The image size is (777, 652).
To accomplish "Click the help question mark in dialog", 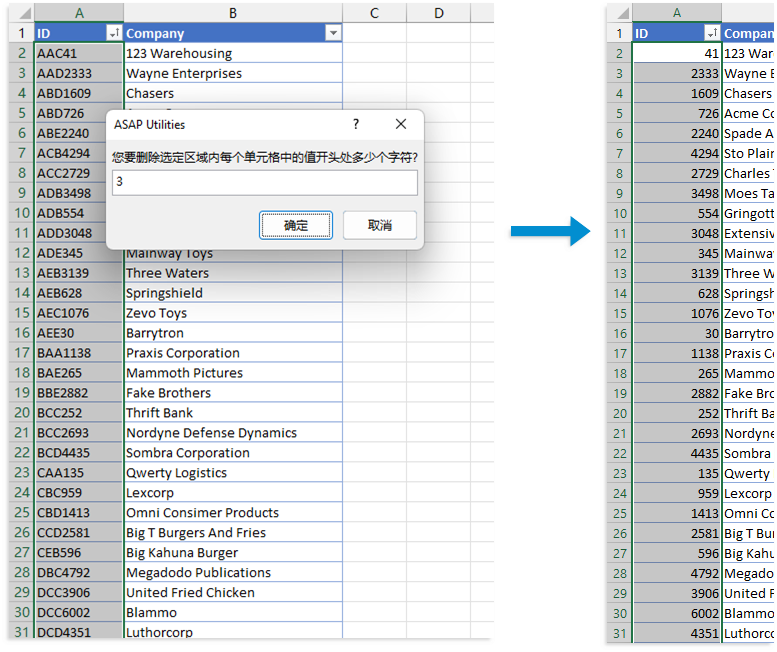I will click(356, 124).
